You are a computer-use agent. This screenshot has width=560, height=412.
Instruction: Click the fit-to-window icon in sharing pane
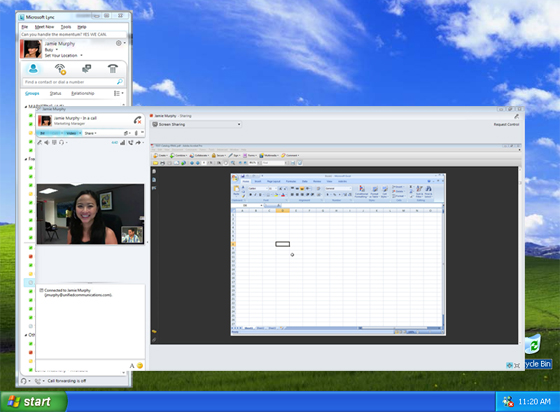509,365
